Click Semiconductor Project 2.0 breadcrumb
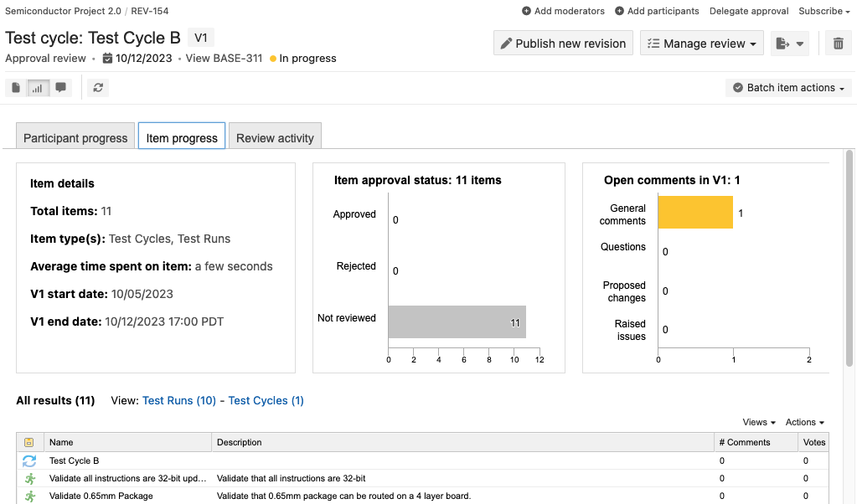 pos(63,11)
